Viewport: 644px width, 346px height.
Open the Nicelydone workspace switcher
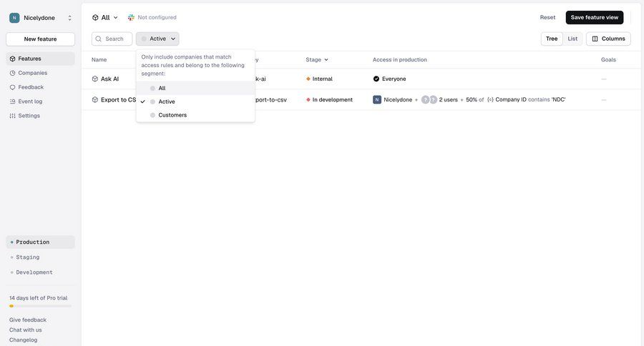point(40,18)
